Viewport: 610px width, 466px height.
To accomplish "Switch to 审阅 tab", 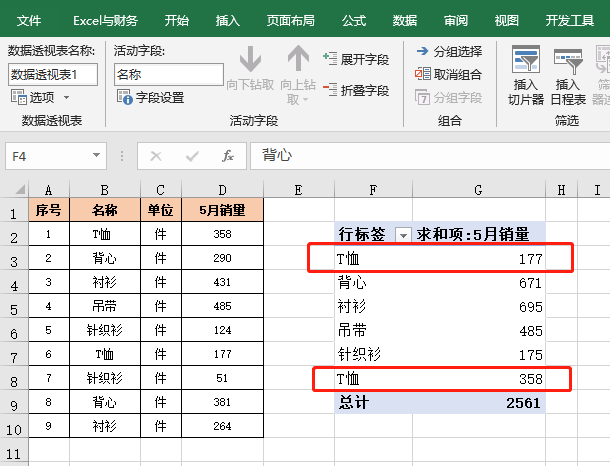I will click(x=456, y=20).
